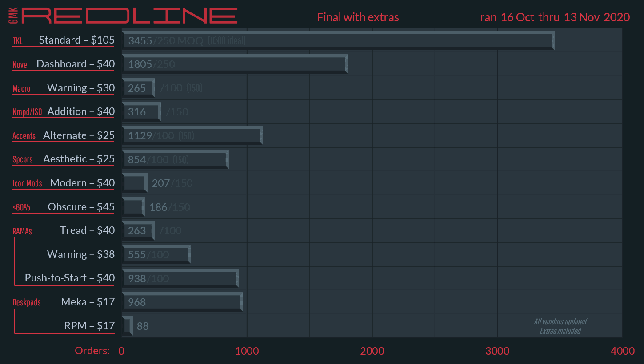Click the 'All vendors updated' note
This screenshot has height=364, width=644.
click(x=560, y=322)
